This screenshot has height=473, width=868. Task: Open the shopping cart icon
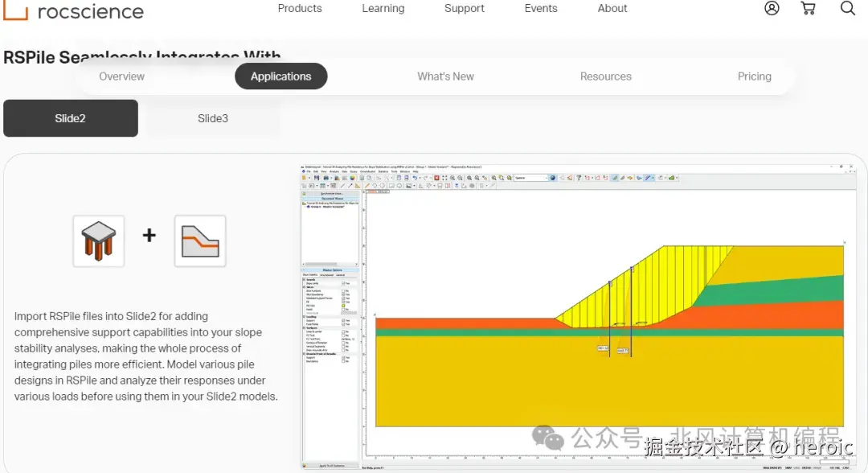pos(809,8)
